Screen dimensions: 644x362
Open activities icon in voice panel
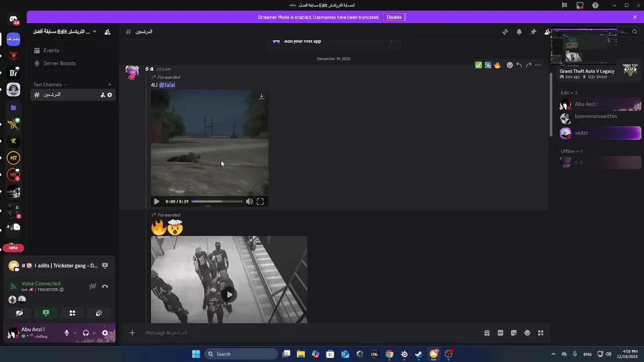[x=72, y=313]
